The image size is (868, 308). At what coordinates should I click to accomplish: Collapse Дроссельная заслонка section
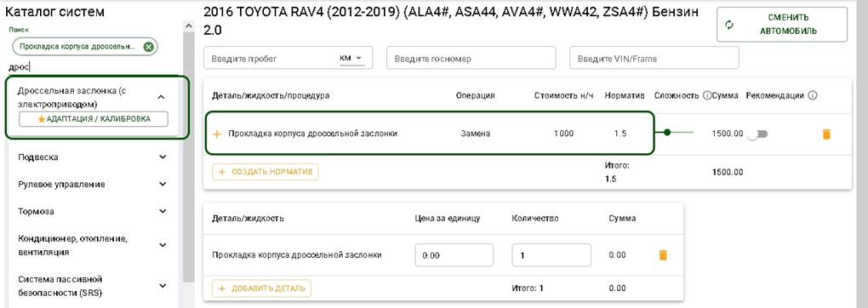tap(161, 97)
